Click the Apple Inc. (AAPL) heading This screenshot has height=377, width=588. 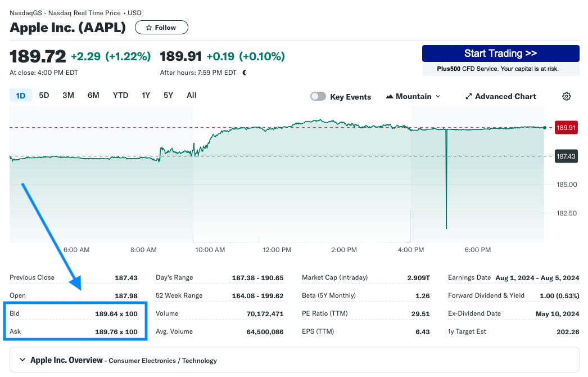pyautogui.click(x=68, y=28)
